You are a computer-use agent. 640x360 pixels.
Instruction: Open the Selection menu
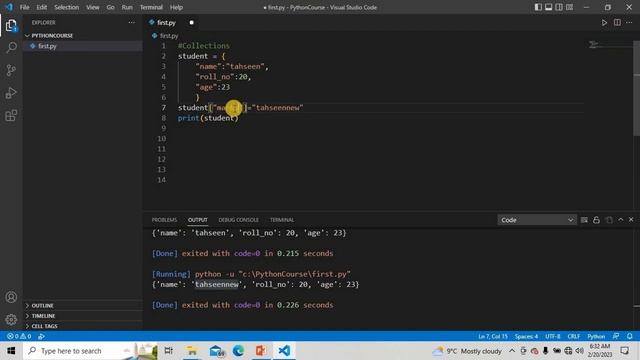tap(67, 7)
